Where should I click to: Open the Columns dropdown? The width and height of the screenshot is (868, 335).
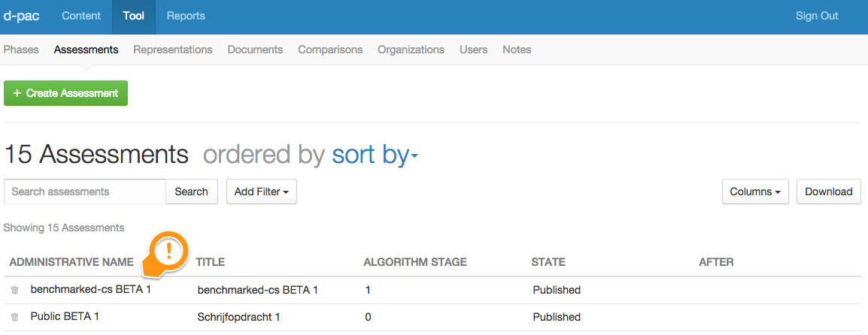click(x=754, y=192)
